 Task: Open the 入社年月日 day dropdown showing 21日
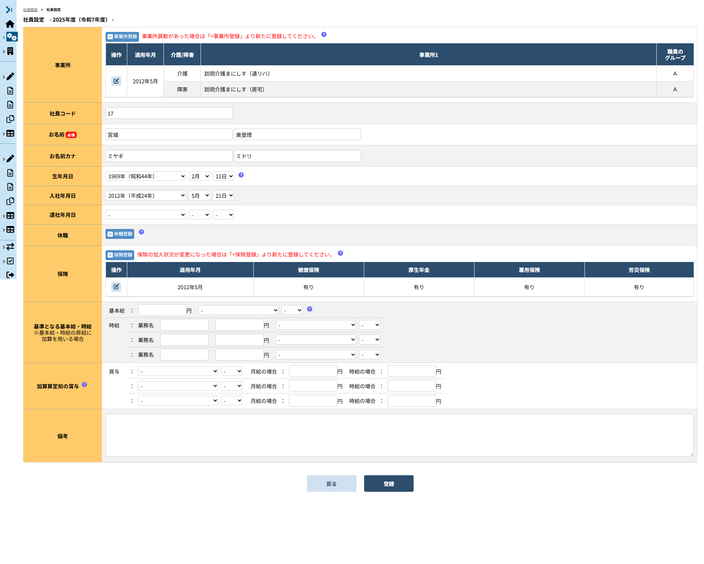(x=223, y=196)
